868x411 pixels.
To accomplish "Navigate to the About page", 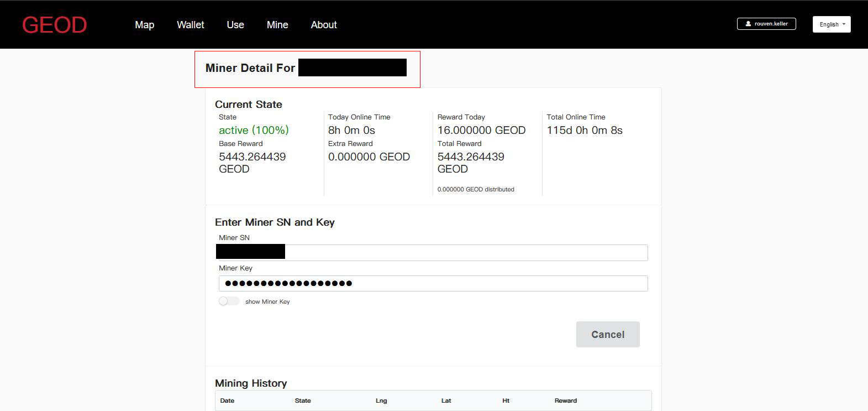I will pyautogui.click(x=323, y=25).
